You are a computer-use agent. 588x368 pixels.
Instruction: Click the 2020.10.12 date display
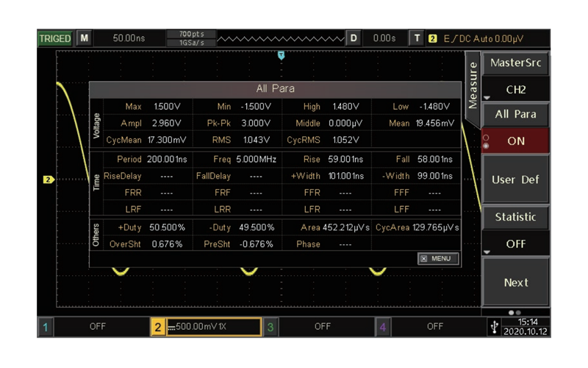point(526,332)
